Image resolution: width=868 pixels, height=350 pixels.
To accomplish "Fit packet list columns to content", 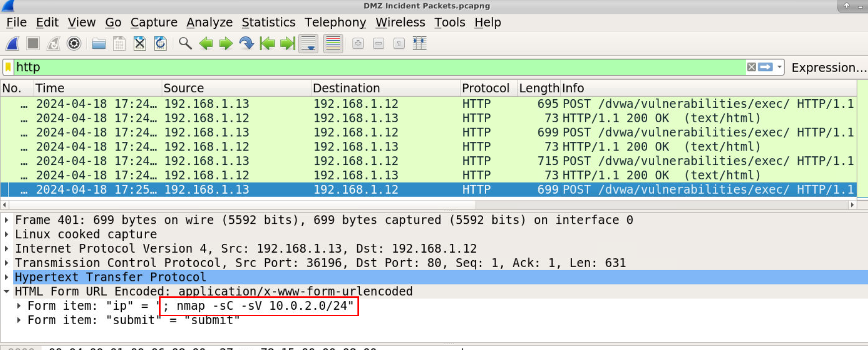I will (420, 44).
